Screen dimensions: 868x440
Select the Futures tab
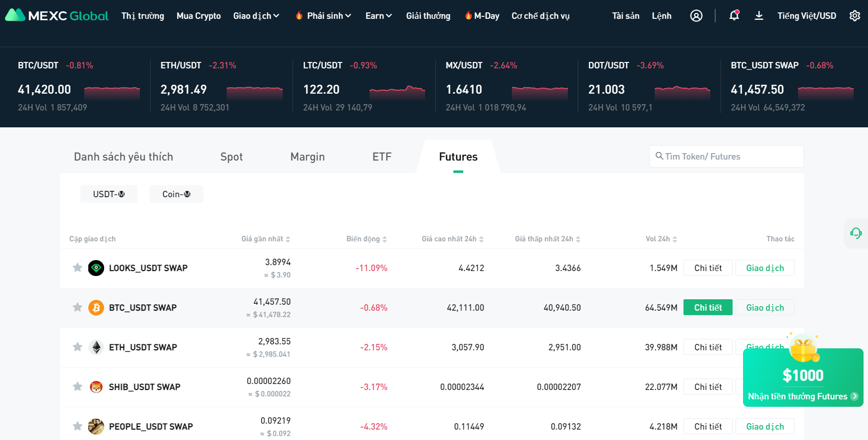(x=458, y=157)
